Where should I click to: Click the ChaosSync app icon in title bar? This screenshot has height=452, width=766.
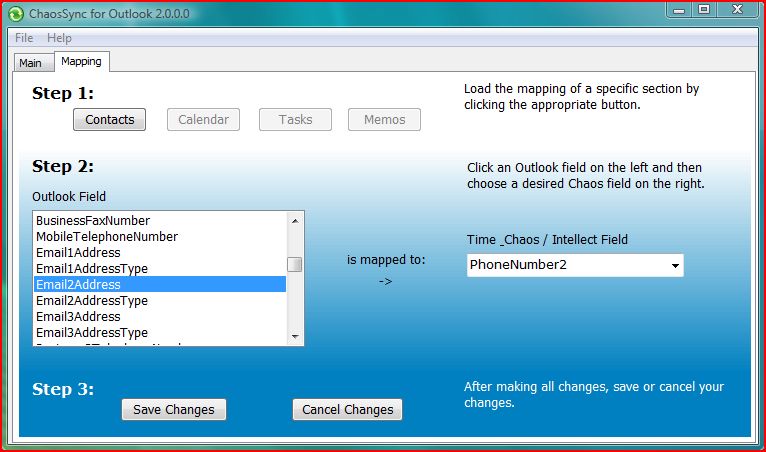(x=16, y=14)
